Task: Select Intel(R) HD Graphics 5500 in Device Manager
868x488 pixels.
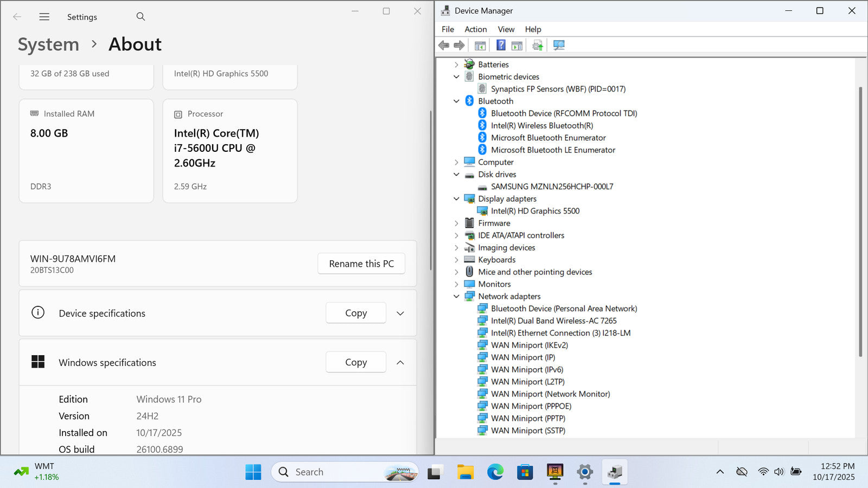Action: point(535,211)
